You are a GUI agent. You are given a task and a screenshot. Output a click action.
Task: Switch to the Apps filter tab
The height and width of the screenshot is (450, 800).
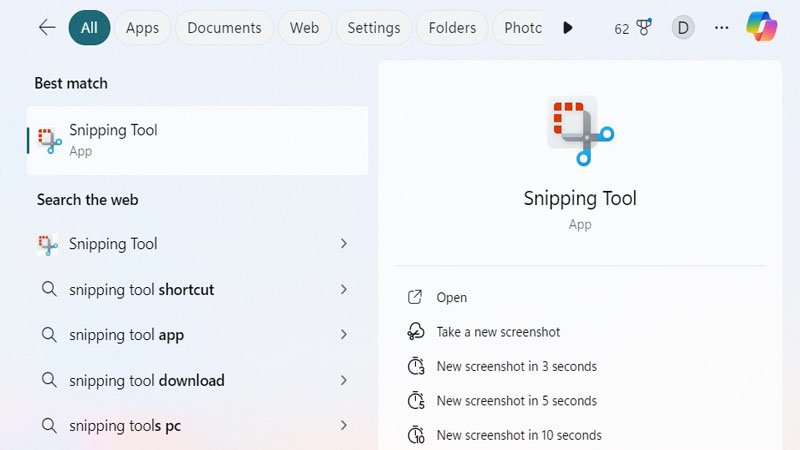142,28
